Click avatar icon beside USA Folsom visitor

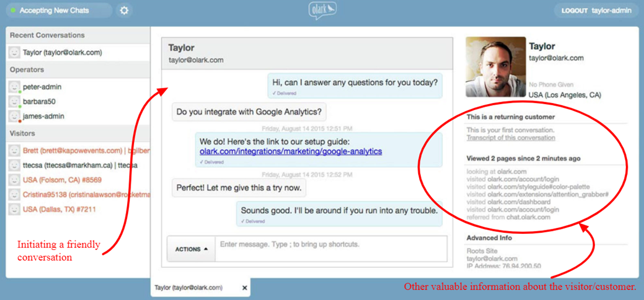pyautogui.click(x=15, y=180)
